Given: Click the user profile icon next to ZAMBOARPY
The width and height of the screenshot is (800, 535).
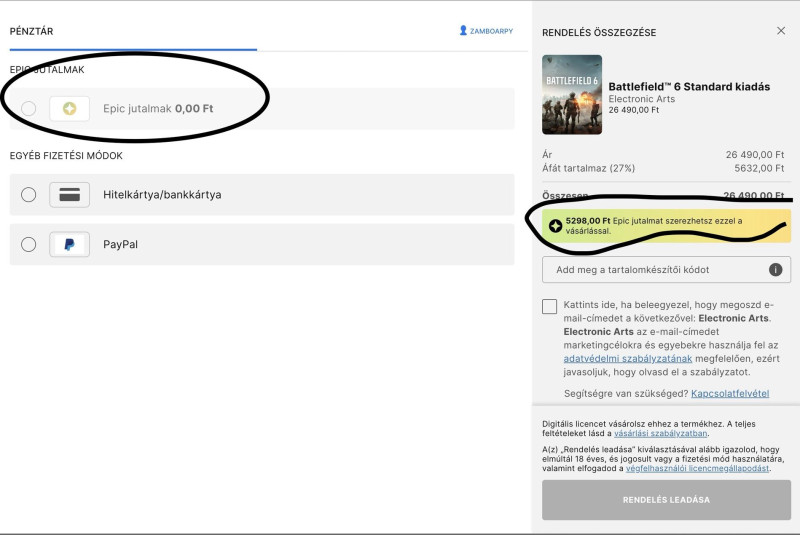Looking at the screenshot, I should (x=463, y=31).
